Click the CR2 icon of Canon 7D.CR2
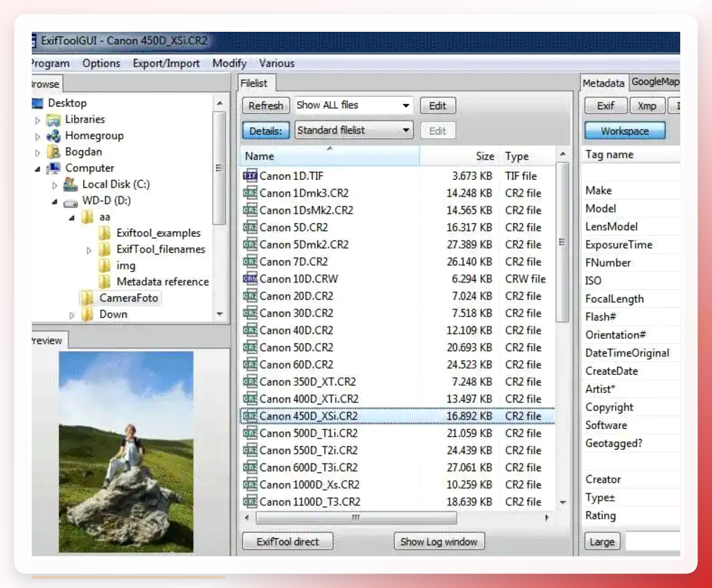This screenshot has height=588, width=712. pos(250,261)
